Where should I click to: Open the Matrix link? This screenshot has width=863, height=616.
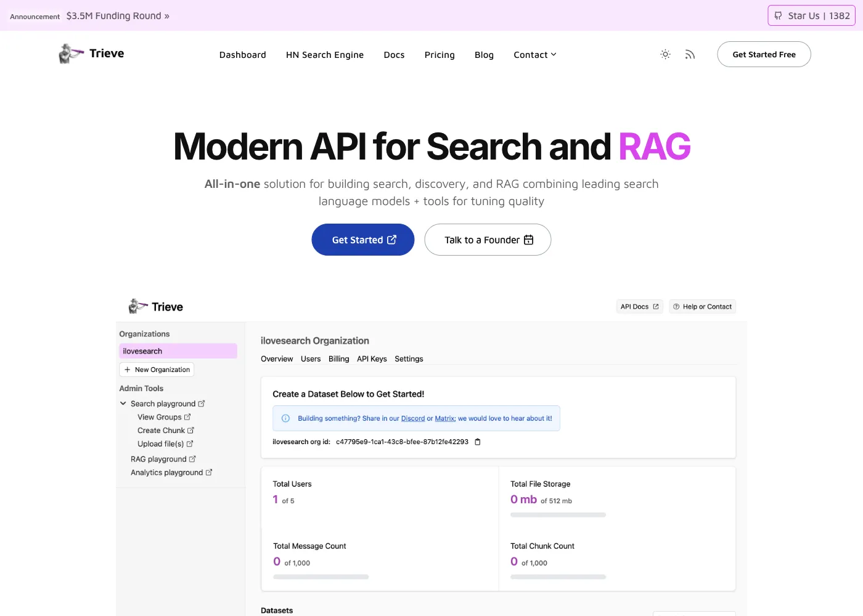445,418
